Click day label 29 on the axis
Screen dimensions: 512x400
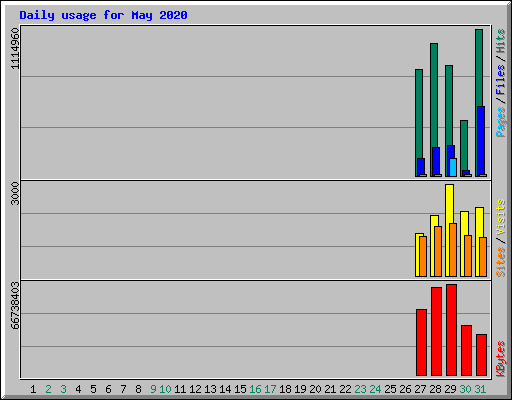pyautogui.click(x=450, y=389)
